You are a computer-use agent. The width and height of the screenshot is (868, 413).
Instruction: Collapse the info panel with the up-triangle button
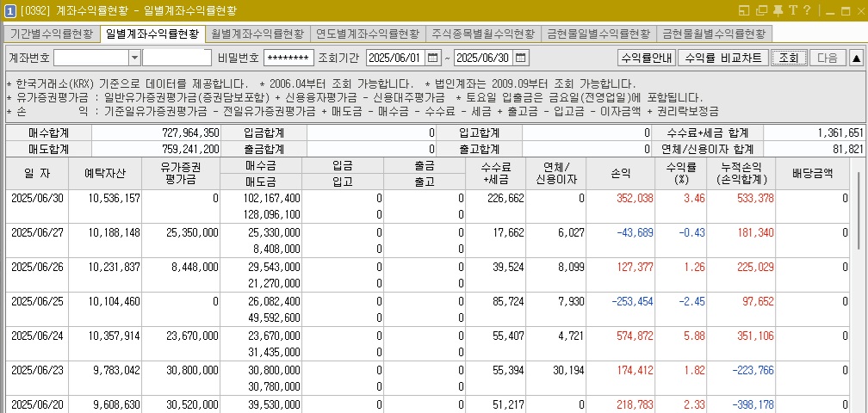856,58
